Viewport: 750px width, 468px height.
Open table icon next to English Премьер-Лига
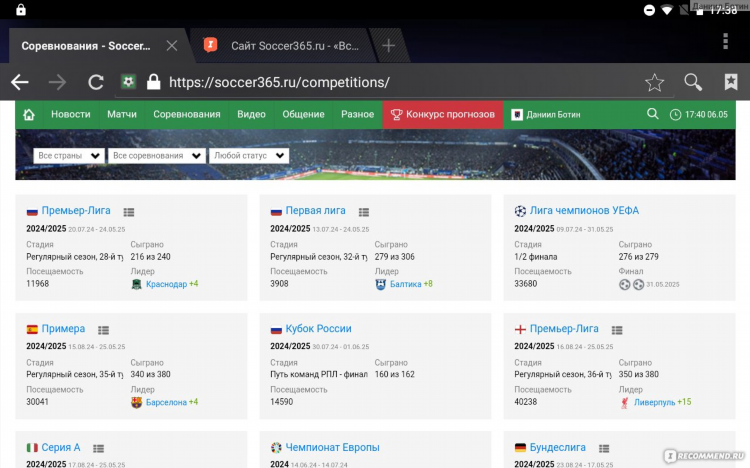[617, 330]
